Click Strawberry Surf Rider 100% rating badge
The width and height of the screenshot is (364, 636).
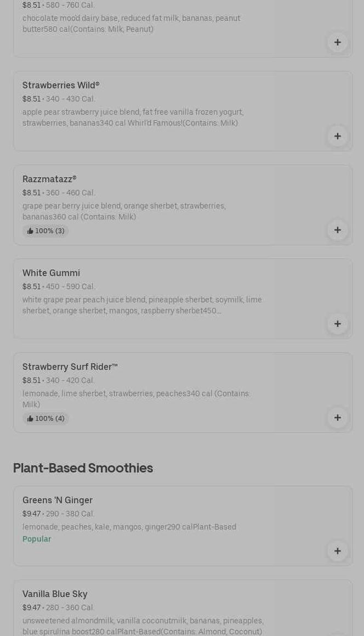coord(46,419)
